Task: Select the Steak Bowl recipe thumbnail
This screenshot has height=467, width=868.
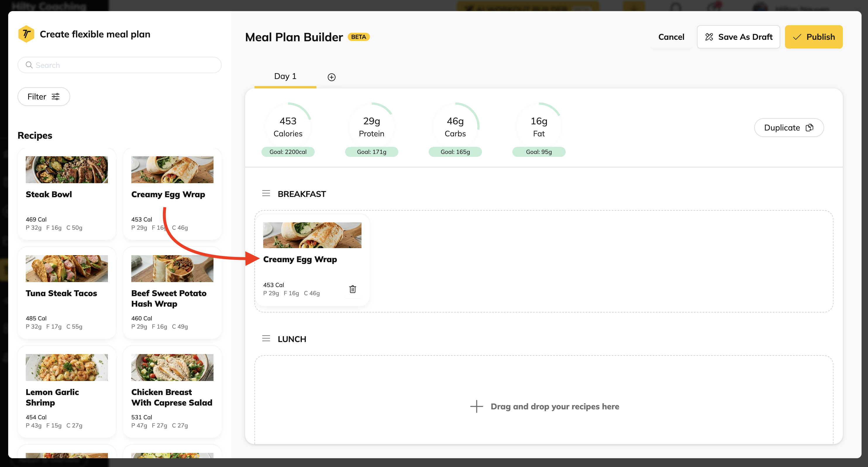Action: 67,170
